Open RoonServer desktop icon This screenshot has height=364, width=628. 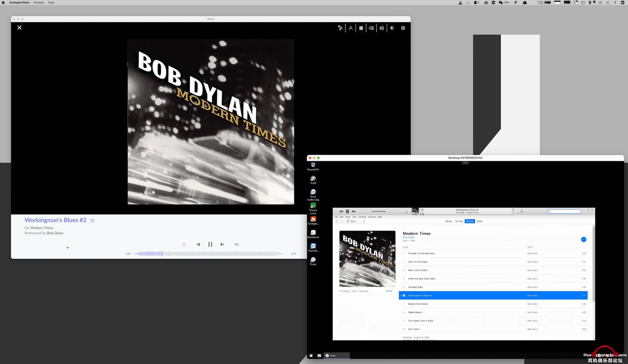tap(313, 234)
